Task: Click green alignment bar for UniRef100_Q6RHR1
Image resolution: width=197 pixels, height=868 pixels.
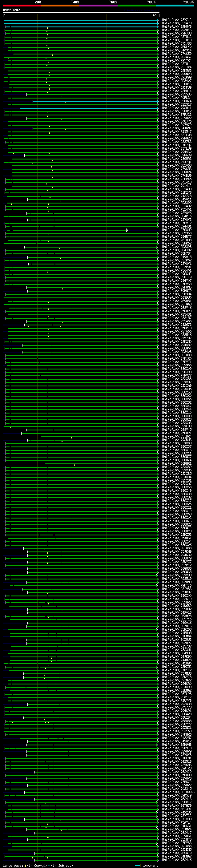Action: point(101,464)
